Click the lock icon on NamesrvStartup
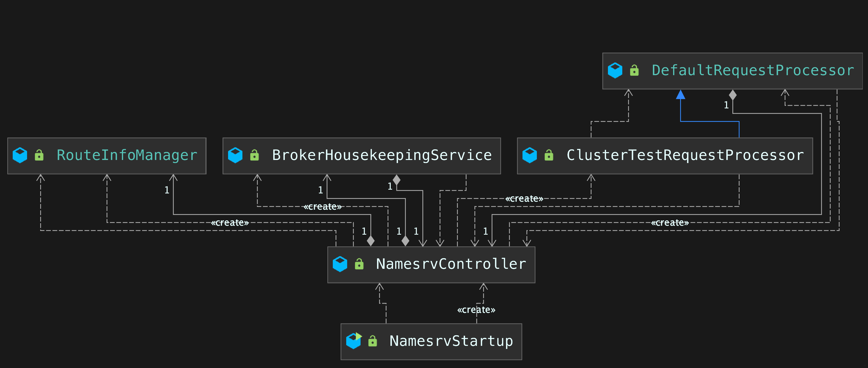Image resolution: width=868 pixels, height=368 pixels. point(373,341)
